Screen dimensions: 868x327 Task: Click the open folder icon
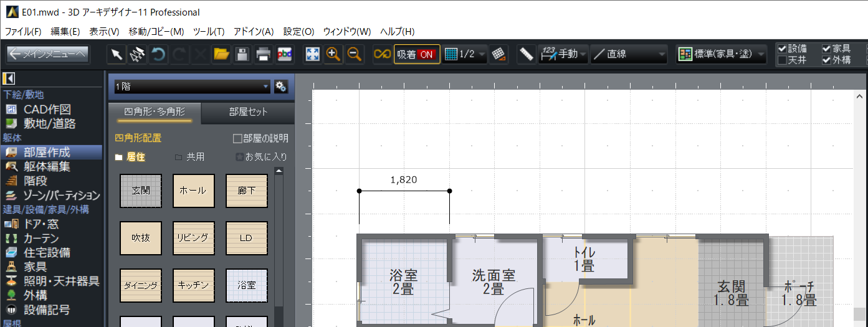point(221,54)
